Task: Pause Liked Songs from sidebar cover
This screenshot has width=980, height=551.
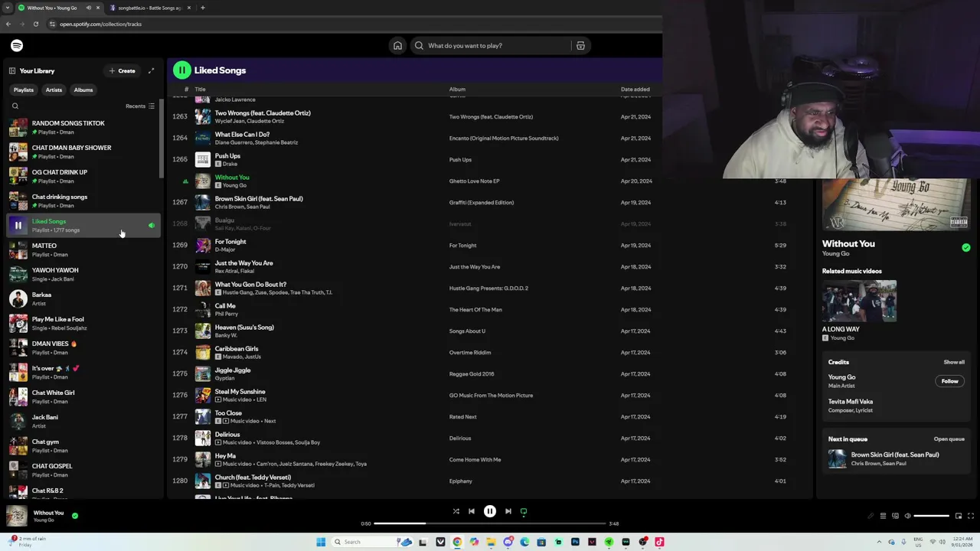Action: coord(18,226)
